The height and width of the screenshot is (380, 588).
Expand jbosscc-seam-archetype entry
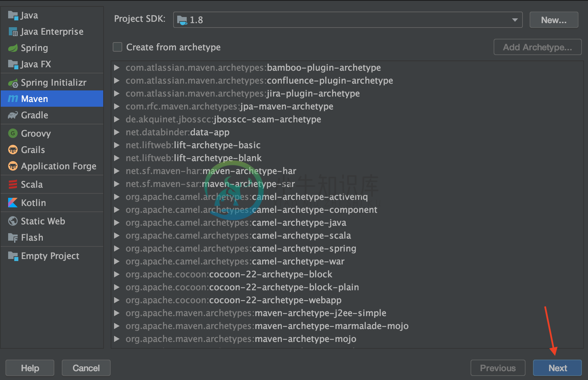pos(117,119)
